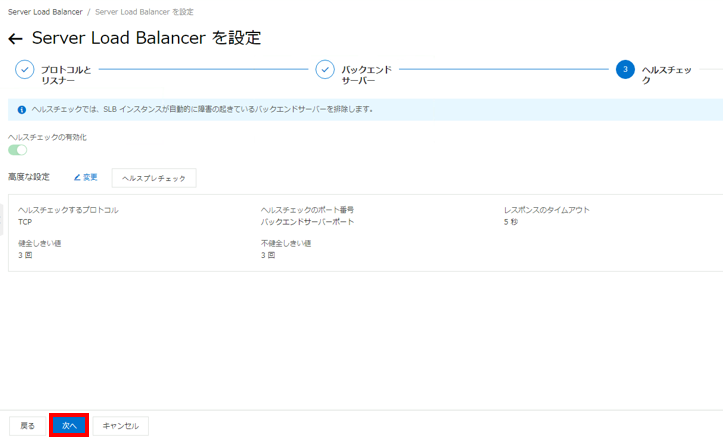
Task: Select the ヘルスチェック step label
Action: 667,75
